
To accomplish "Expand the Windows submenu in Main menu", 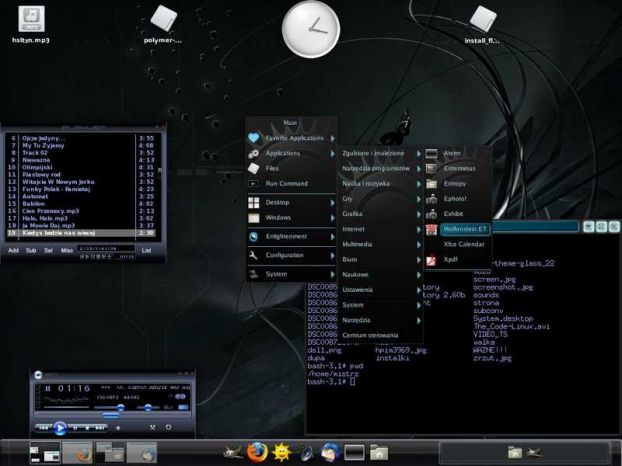I will (292, 218).
